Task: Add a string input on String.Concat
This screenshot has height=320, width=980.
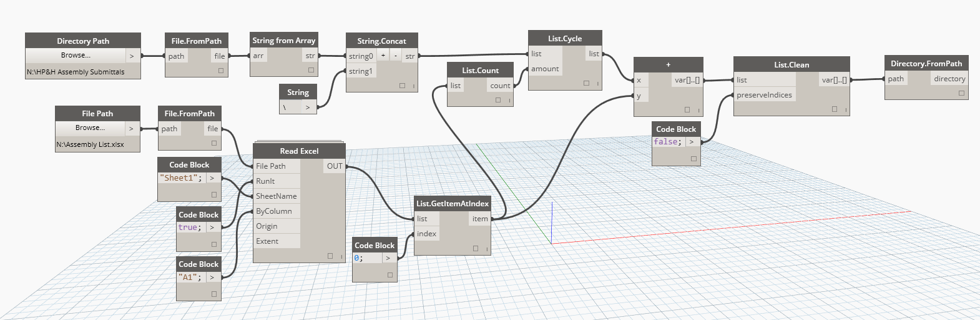Action: pos(383,56)
